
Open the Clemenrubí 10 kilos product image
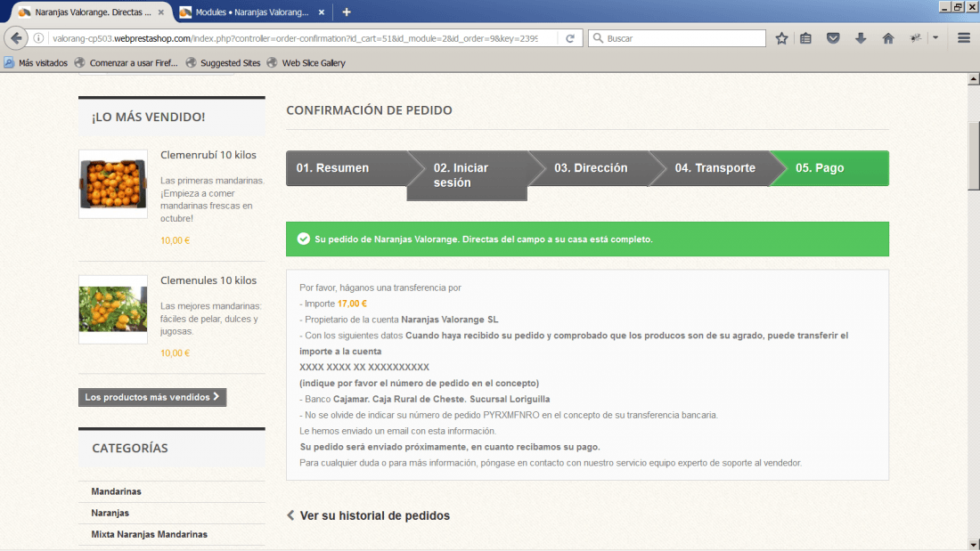113,183
